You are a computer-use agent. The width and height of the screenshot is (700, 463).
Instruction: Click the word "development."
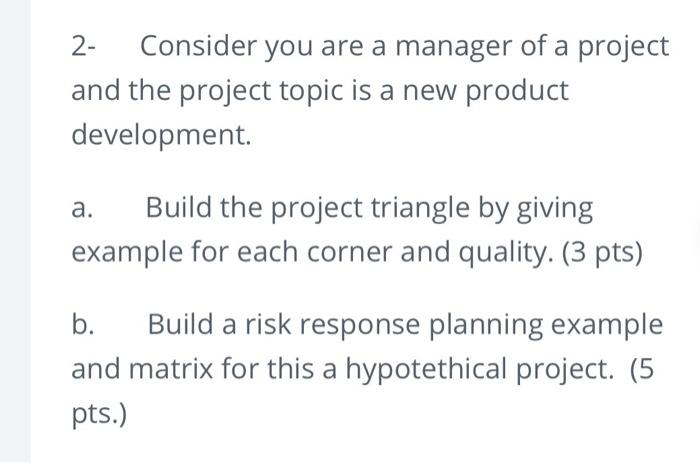tap(161, 134)
